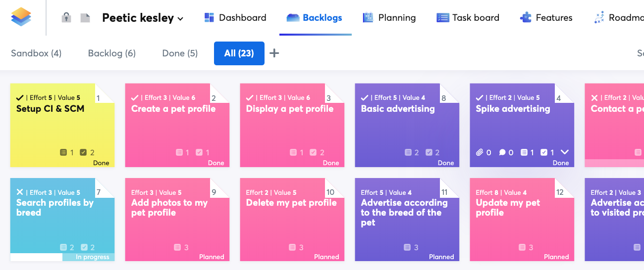
Task: Add a new backlog tab with plus
Action: tap(274, 53)
